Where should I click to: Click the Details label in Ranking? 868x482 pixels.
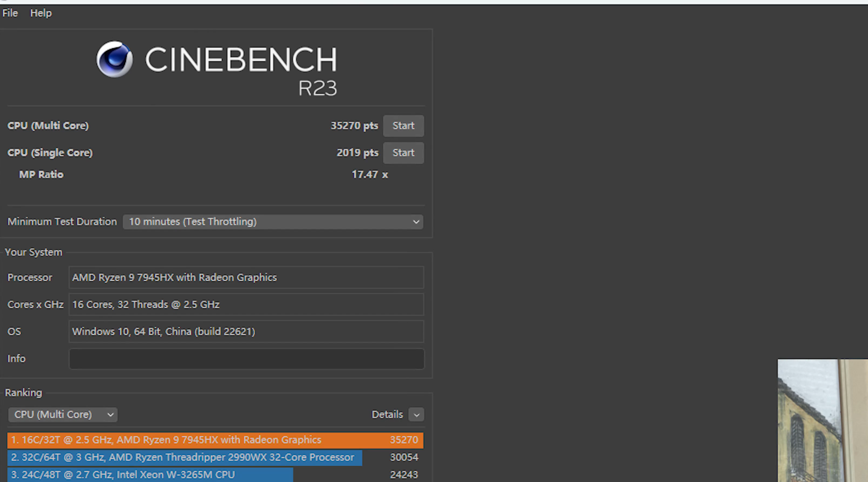coord(387,414)
